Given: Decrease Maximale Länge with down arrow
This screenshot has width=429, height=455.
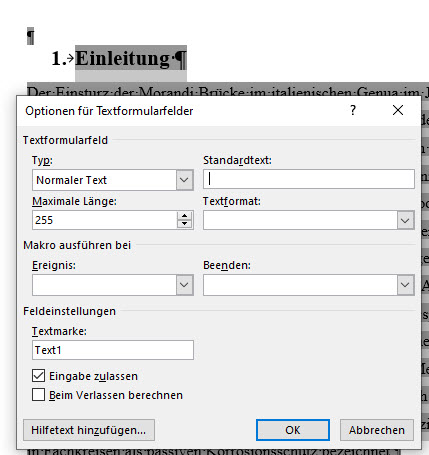Looking at the screenshot, I should (x=184, y=224).
